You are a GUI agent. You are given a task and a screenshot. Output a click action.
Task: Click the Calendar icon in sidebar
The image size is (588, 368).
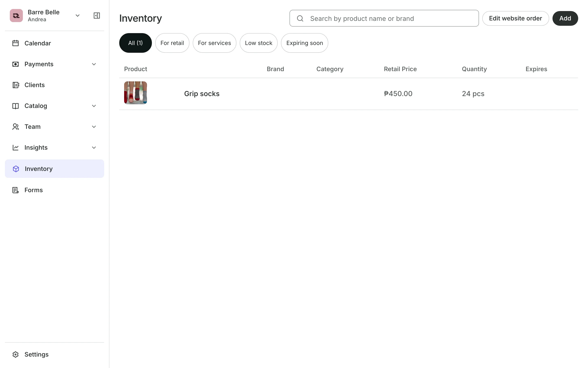(x=16, y=43)
